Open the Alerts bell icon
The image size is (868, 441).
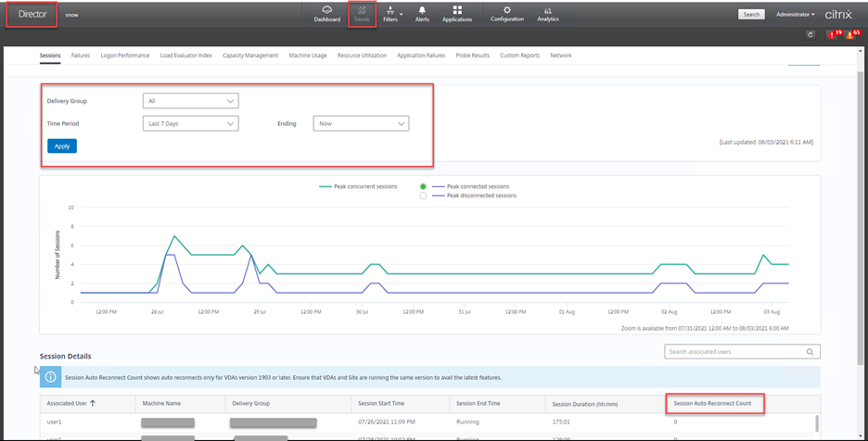click(422, 13)
